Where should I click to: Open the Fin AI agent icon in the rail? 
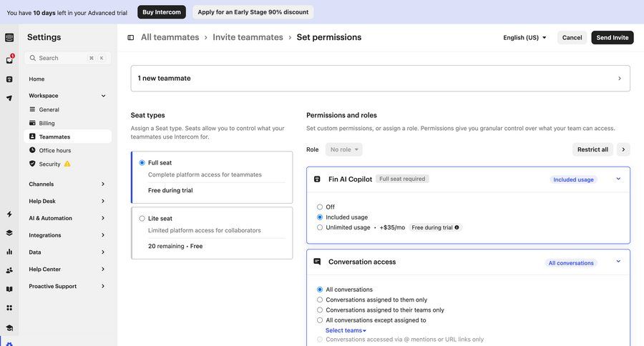(9, 79)
